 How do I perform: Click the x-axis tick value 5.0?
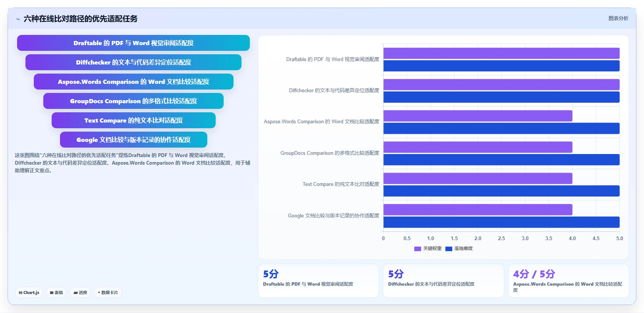pyautogui.click(x=619, y=238)
